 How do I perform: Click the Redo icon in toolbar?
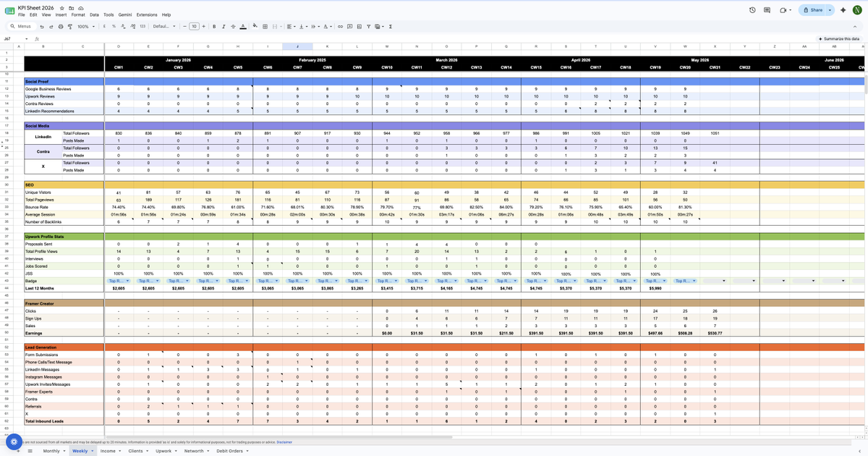pyautogui.click(x=51, y=26)
